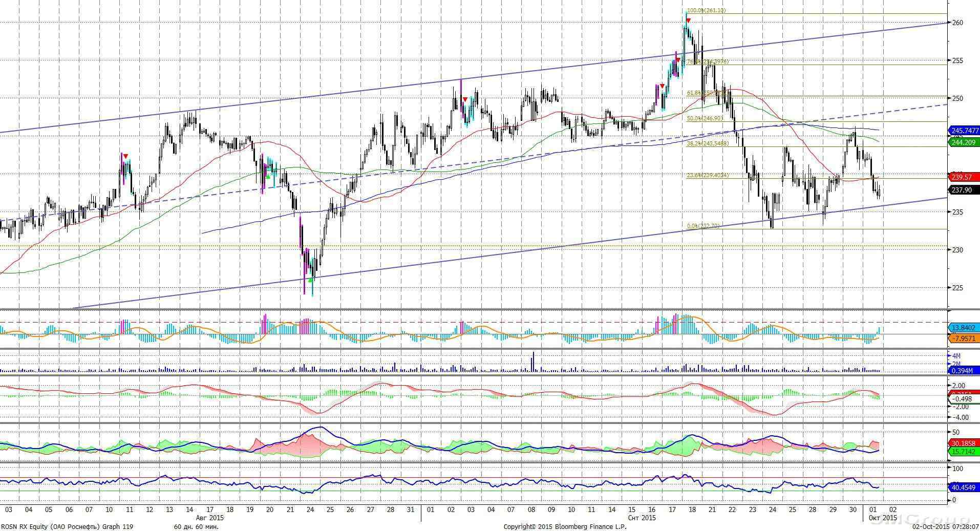Click the 100 RSI axis label

click(x=957, y=468)
